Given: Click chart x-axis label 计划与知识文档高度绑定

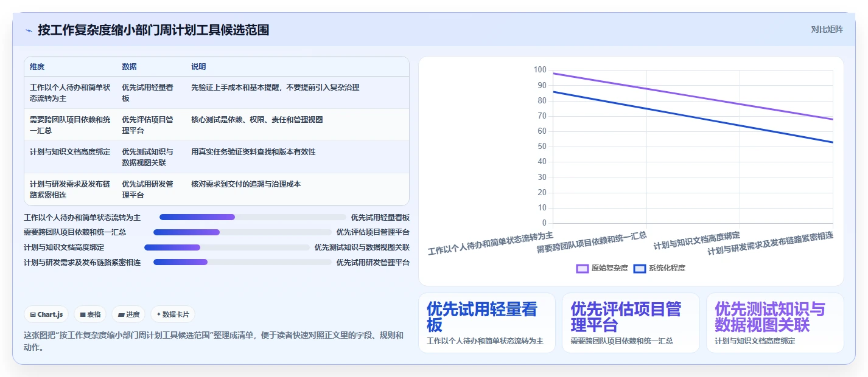Looking at the screenshot, I should click(697, 241).
